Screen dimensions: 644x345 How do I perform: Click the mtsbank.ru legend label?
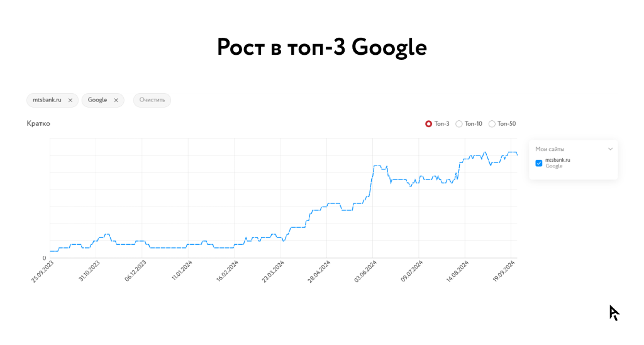558,160
